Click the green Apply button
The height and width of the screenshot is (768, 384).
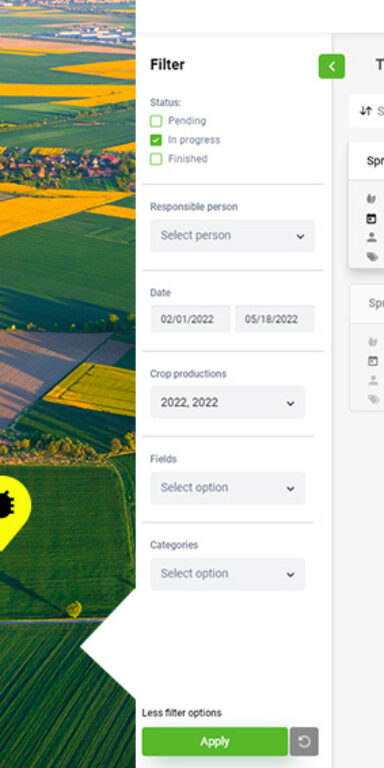tap(215, 742)
